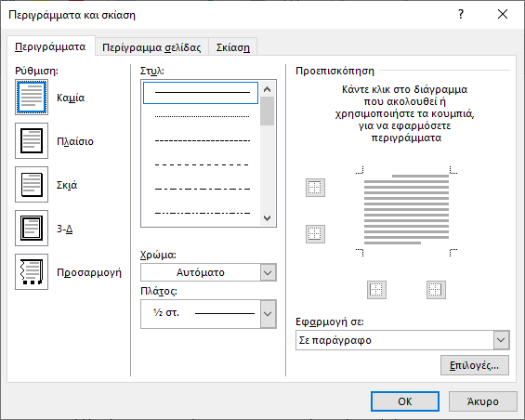This screenshot has height=420, width=525.
Task: Toggle the left border preview button
Action: coord(376,290)
